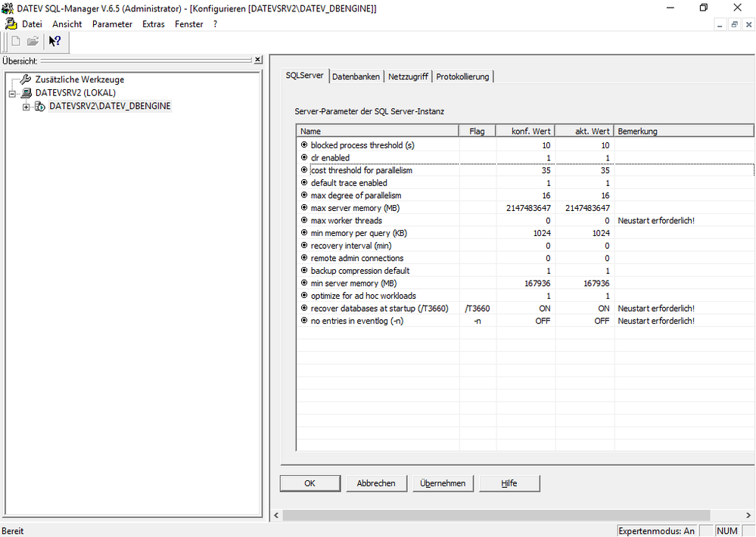Open the Datei menu

click(x=32, y=24)
